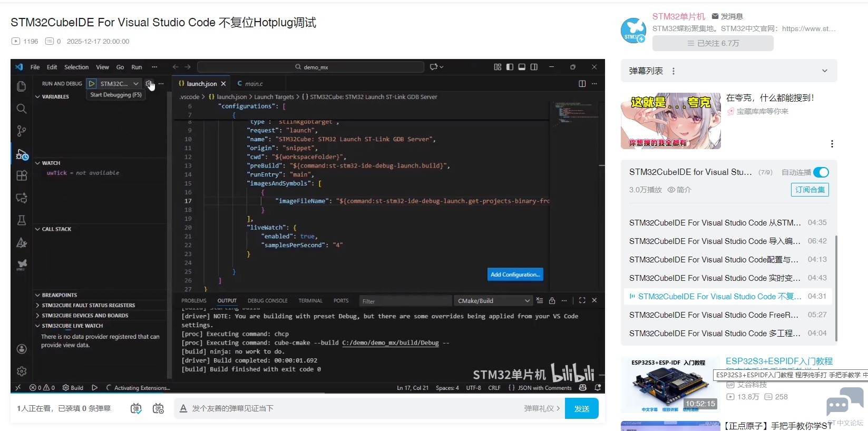Open the ad card more-options icon
This screenshot has width=868, height=431.
coord(832,144)
